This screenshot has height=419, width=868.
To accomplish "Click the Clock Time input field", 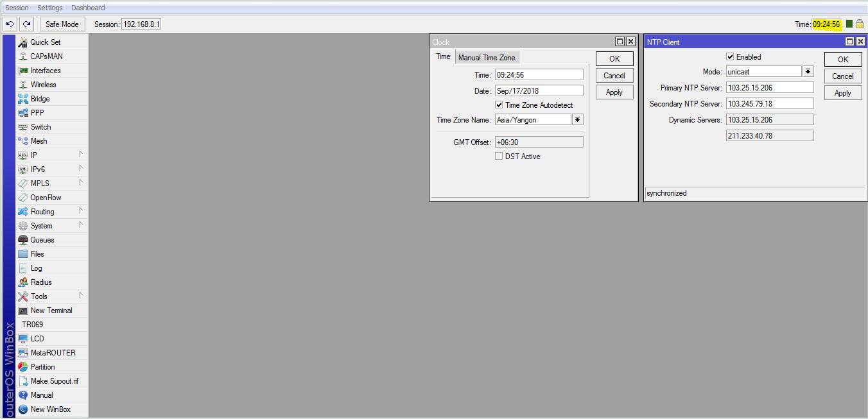I will [539, 75].
